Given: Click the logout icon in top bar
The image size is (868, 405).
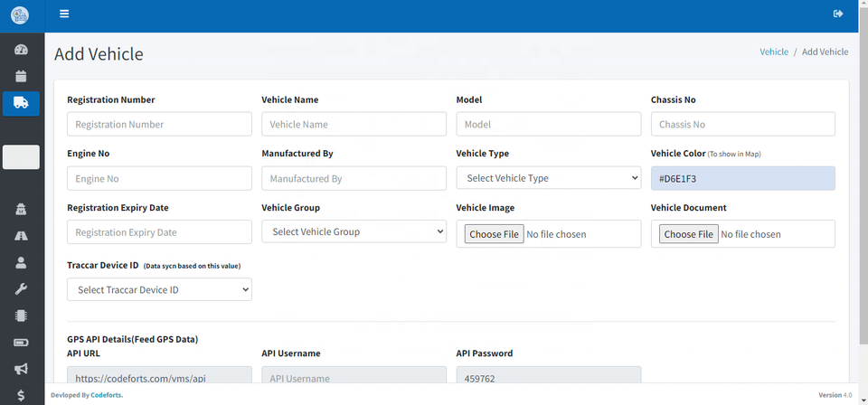Looking at the screenshot, I should click(837, 14).
